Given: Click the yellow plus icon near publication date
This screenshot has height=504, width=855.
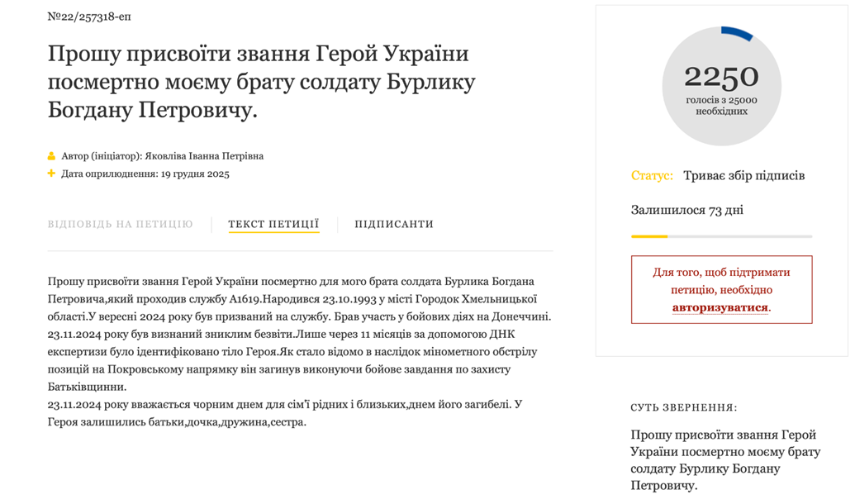Looking at the screenshot, I should pyautogui.click(x=52, y=174).
